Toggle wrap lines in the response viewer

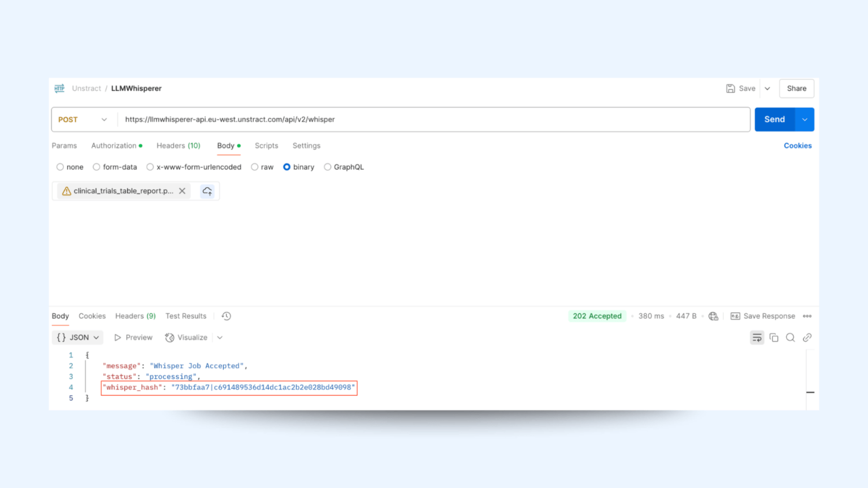pos(757,337)
